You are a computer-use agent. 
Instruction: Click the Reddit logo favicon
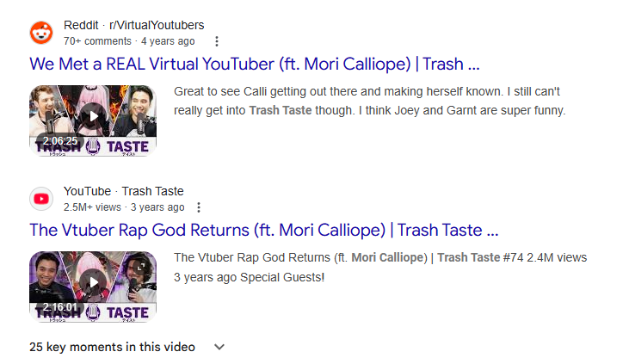pos(40,33)
